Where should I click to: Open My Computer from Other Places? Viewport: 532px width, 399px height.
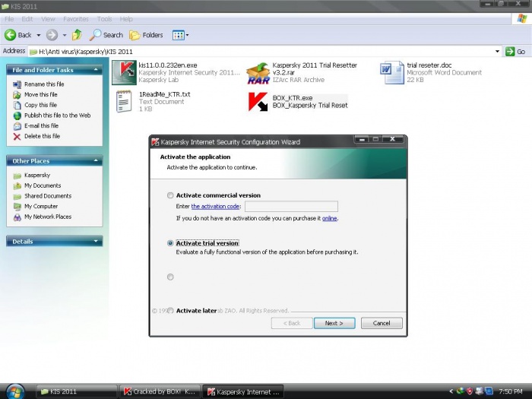41,206
